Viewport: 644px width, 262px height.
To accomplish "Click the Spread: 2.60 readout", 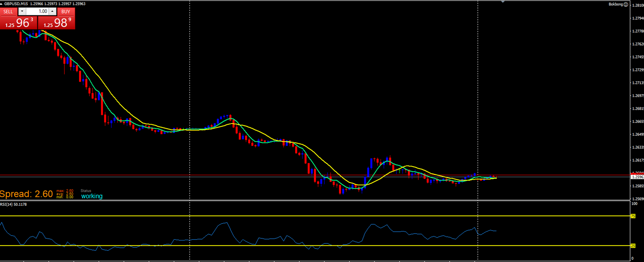I will tap(26, 194).
